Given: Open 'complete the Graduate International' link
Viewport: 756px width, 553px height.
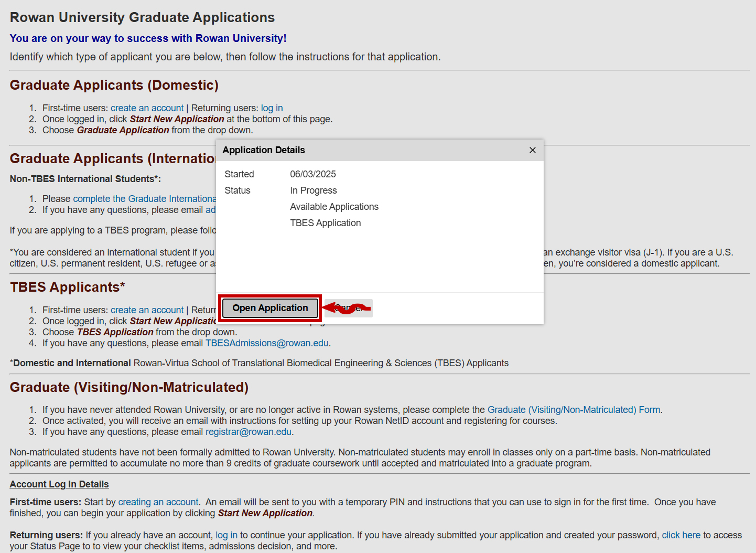Looking at the screenshot, I should click(144, 199).
